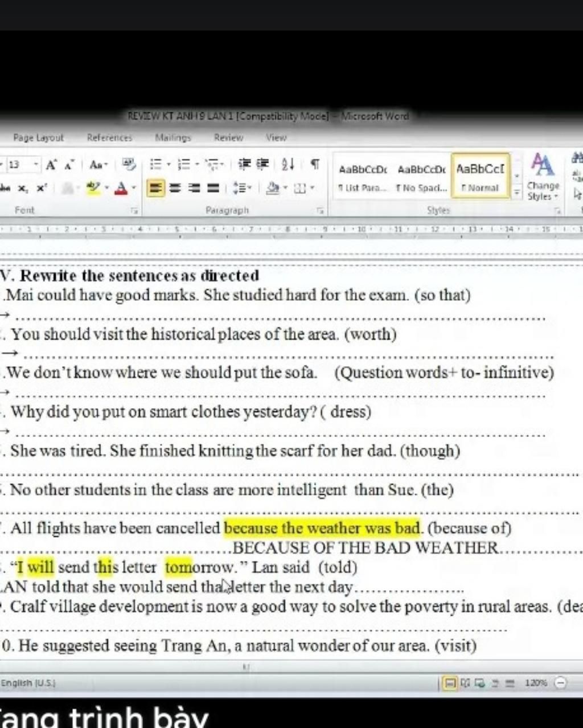This screenshot has width=583, height=728.
Task: Click the Grow Font icon
Action: (x=51, y=165)
